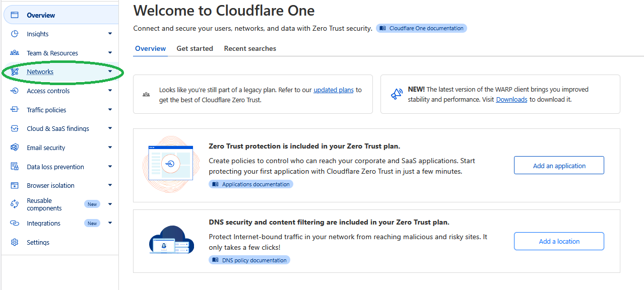Open the Cloudflare One documentation badge
The height and width of the screenshot is (290, 644).
point(421,29)
